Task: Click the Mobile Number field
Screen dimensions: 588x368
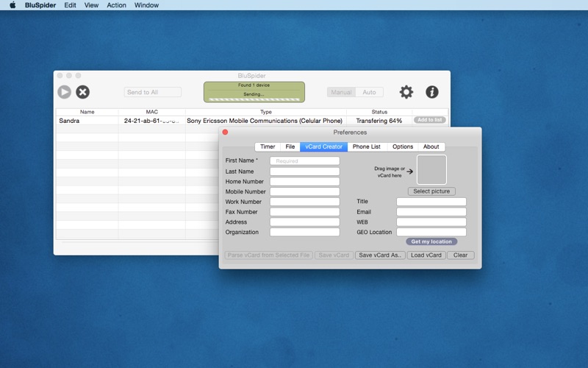Action: pos(304,191)
